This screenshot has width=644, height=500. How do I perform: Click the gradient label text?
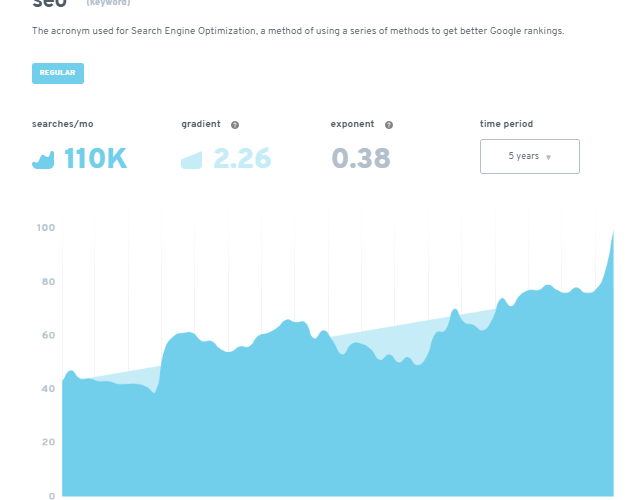(x=201, y=124)
